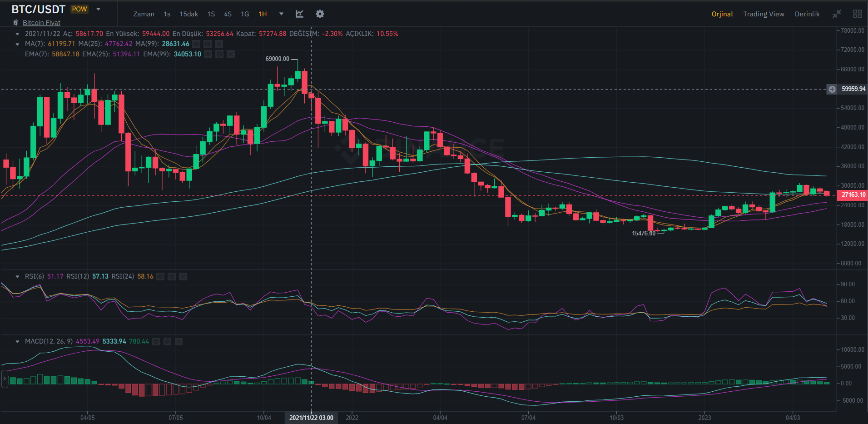
Task: Click the exit fullscreen arrows icon
Action: [837, 14]
